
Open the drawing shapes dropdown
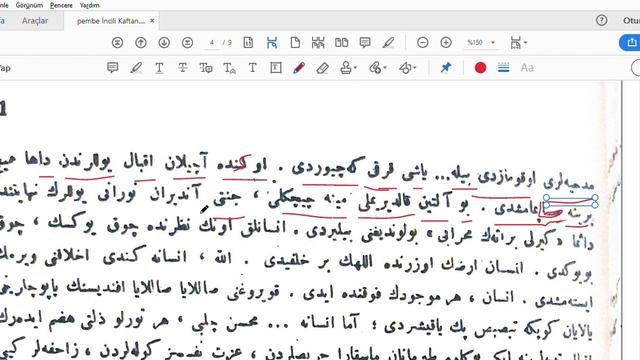pos(407,68)
